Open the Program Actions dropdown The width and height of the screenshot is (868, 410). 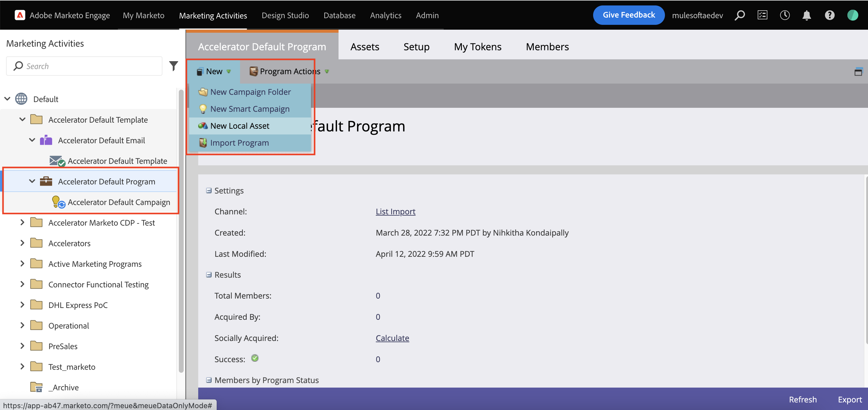point(289,71)
